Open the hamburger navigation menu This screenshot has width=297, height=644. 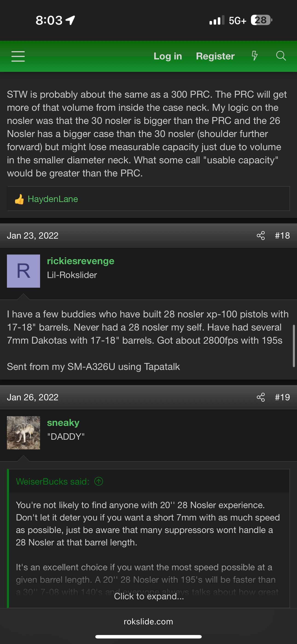pyautogui.click(x=18, y=56)
